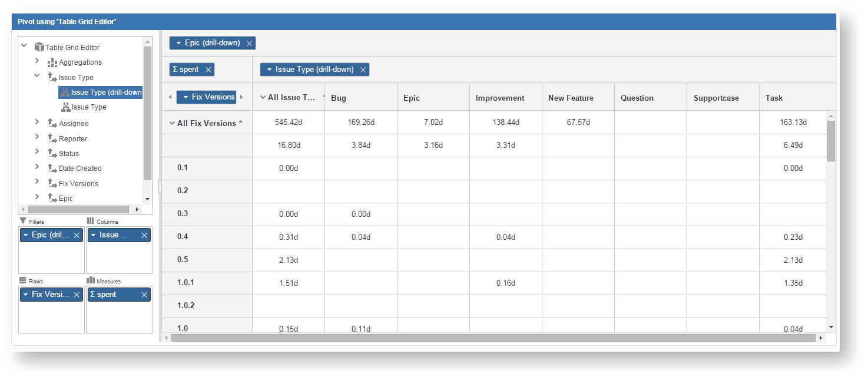868x380 pixels.
Task: Select the plain Issue Type hierarchy item
Action: coord(84,107)
